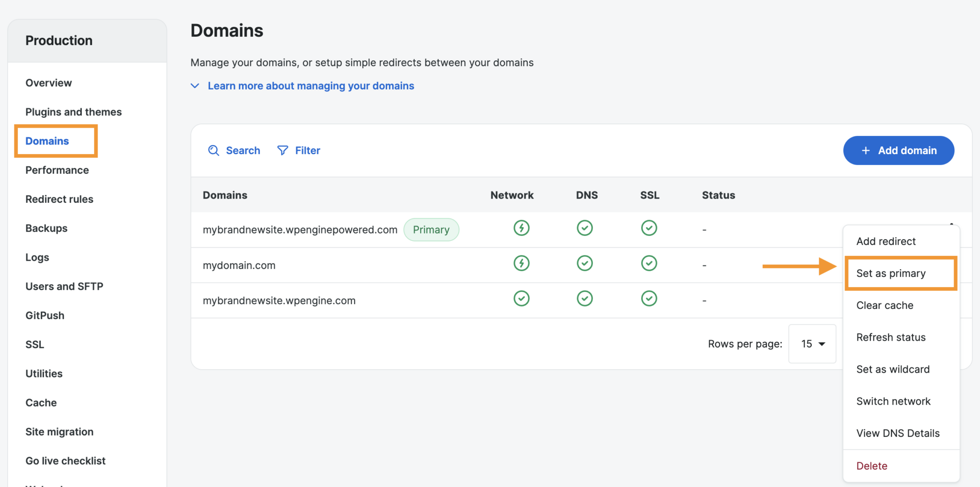Click the DNS checkmark icon for mybrandnewsite.wpengine.com
The image size is (980, 487).
click(584, 298)
